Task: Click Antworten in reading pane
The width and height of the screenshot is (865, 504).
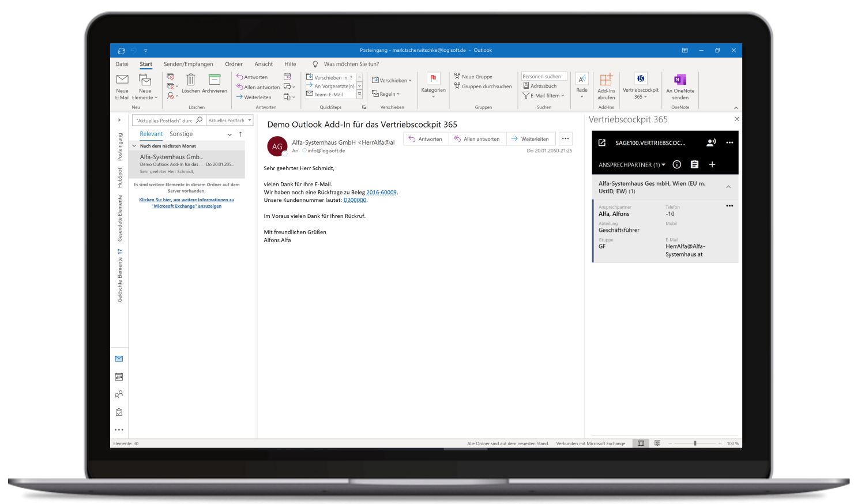Action: pos(426,139)
